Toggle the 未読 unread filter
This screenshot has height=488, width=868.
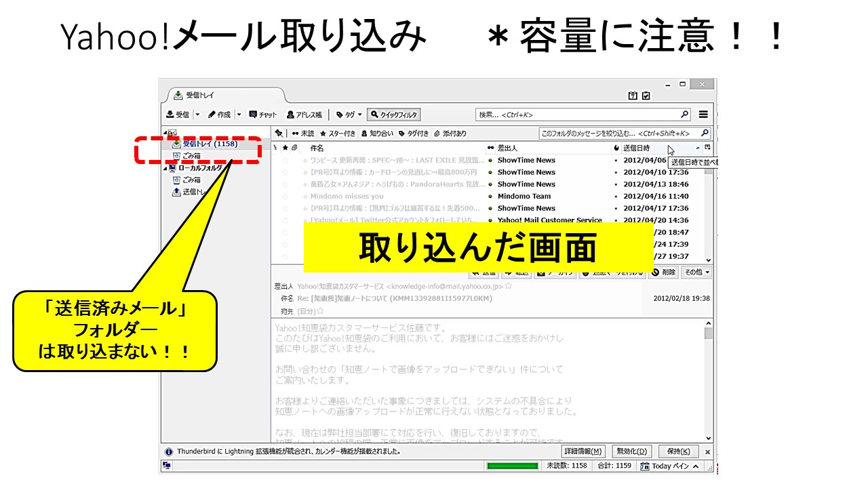303,134
